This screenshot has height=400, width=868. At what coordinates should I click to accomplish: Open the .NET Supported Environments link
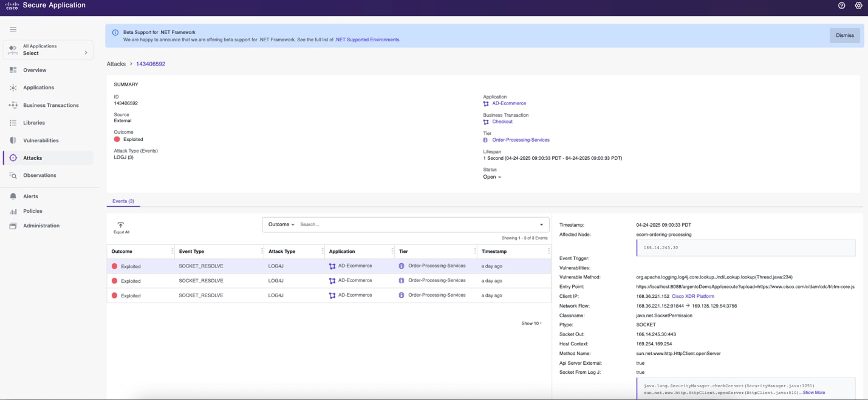tap(367, 40)
